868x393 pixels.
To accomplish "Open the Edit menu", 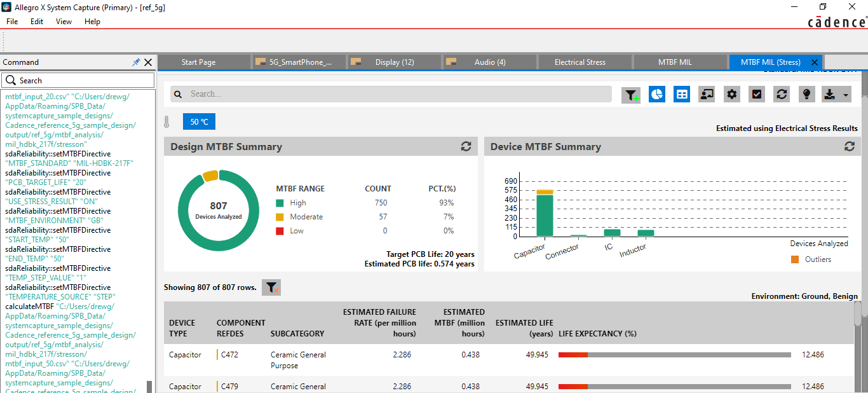I will click(x=37, y=21).
